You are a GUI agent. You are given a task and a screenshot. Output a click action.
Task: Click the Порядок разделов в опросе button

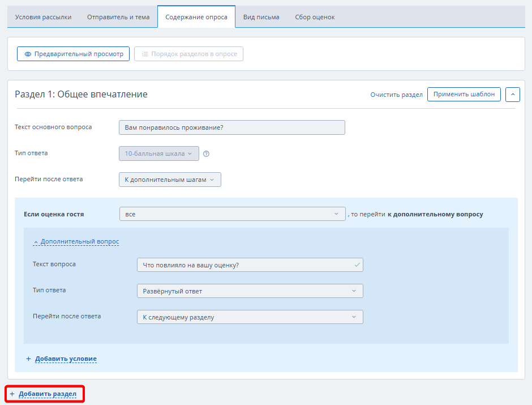click(188, 54)
